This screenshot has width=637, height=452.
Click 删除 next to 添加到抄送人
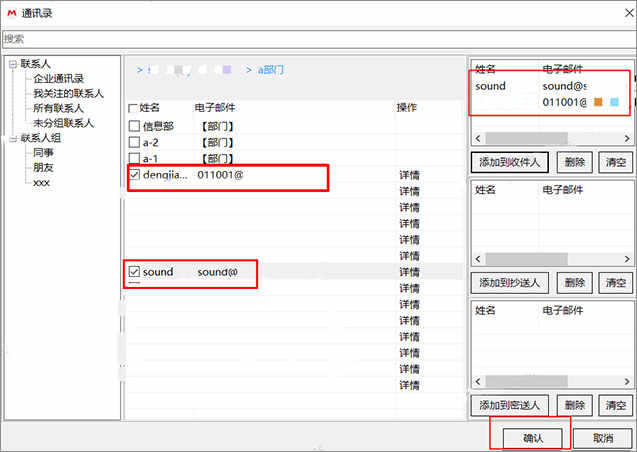tap(574, 283)
